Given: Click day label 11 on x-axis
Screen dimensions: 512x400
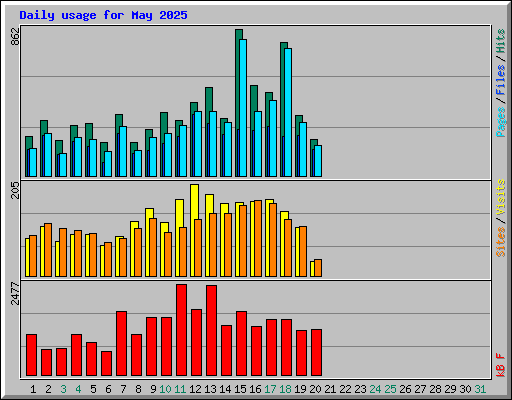Looking at the screenshot, I should tap(180, 389).
